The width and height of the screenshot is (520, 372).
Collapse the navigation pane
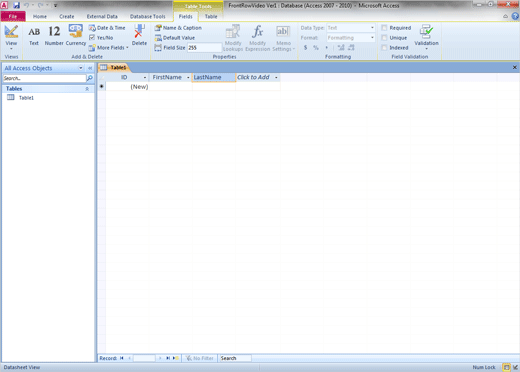[x=90, y=68]
